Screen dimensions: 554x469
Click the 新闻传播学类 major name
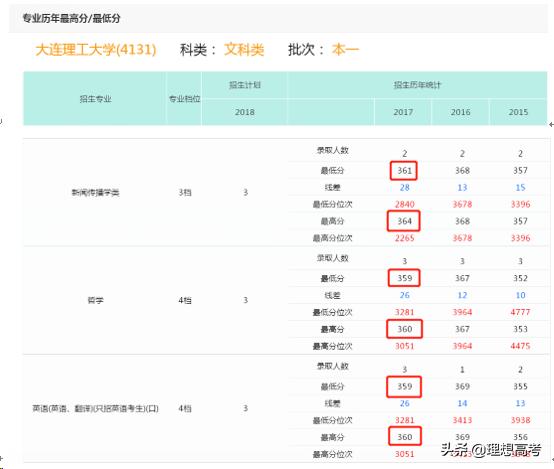click(x=95, y=193)
